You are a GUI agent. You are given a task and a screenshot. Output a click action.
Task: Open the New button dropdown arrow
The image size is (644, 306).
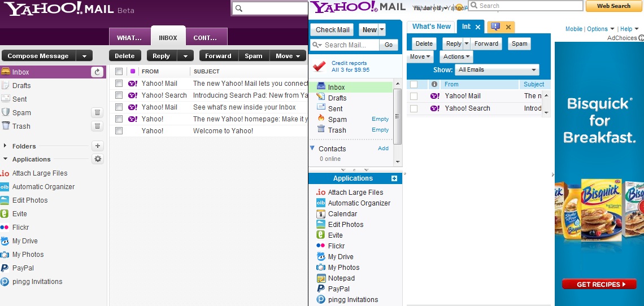tap(382, 29)
